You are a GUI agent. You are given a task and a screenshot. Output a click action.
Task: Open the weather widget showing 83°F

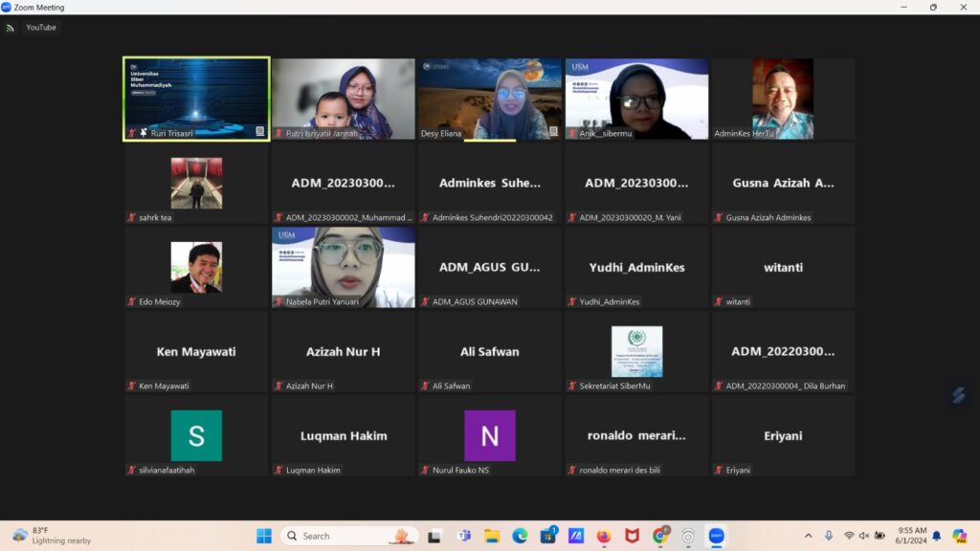pos(53,536)
